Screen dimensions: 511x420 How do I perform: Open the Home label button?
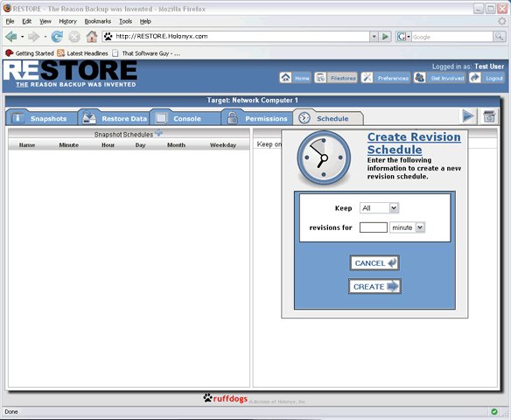(x=302, y=78)
